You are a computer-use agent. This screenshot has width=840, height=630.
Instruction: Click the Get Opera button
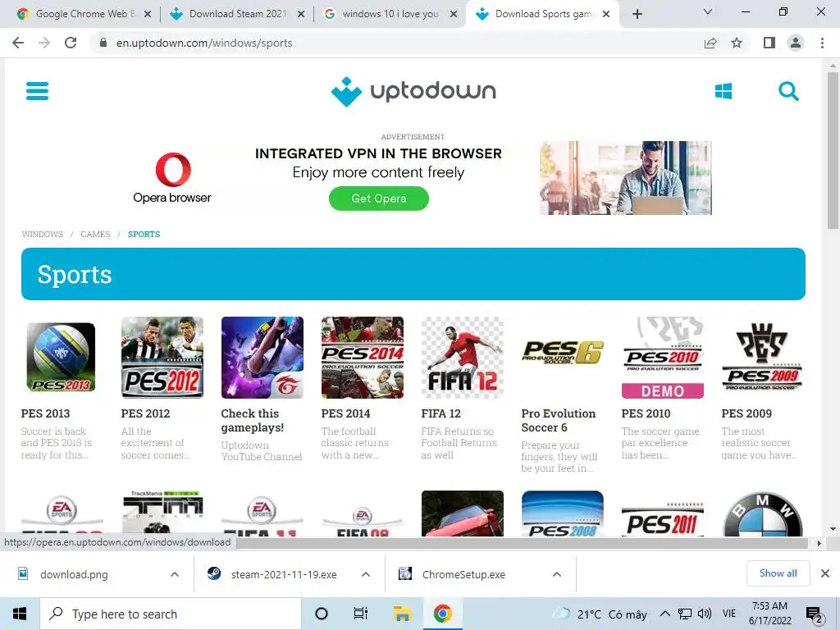tap(379, 199)
